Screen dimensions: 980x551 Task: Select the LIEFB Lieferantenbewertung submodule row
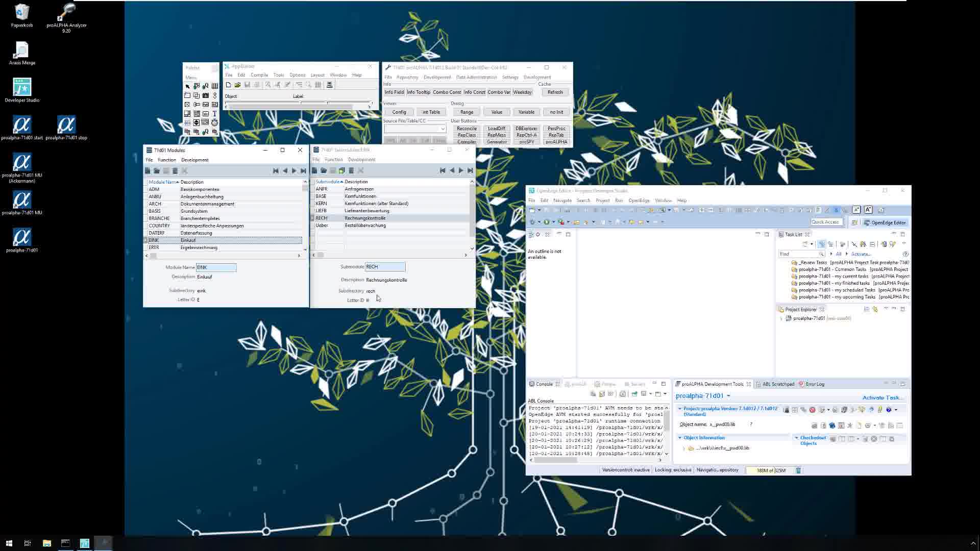(391, 211)
